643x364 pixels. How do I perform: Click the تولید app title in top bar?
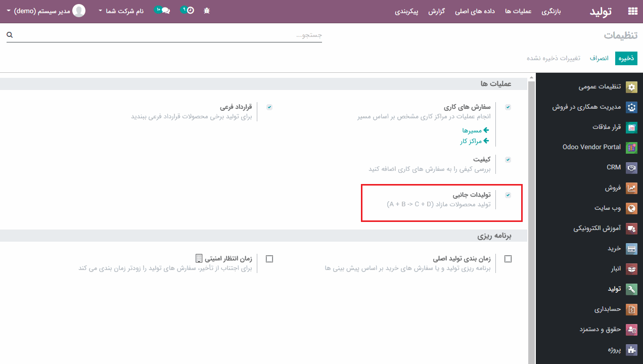point(601,11)
